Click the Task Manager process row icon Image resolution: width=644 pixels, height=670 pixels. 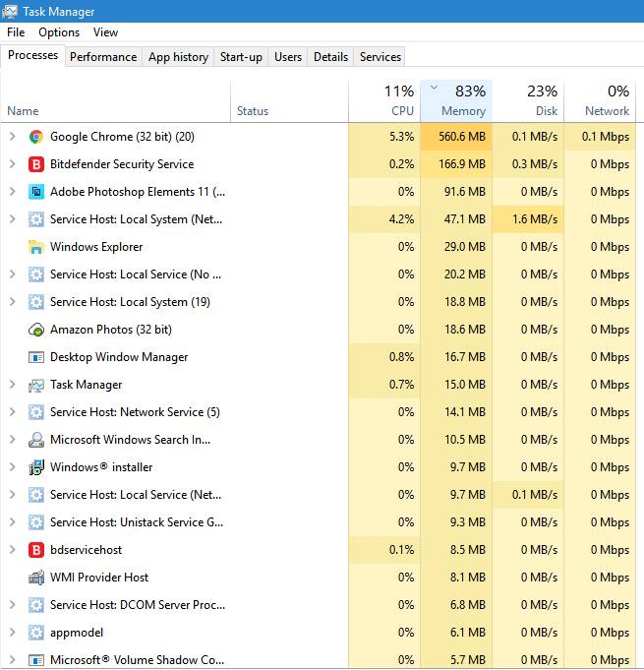pos(36,385)
